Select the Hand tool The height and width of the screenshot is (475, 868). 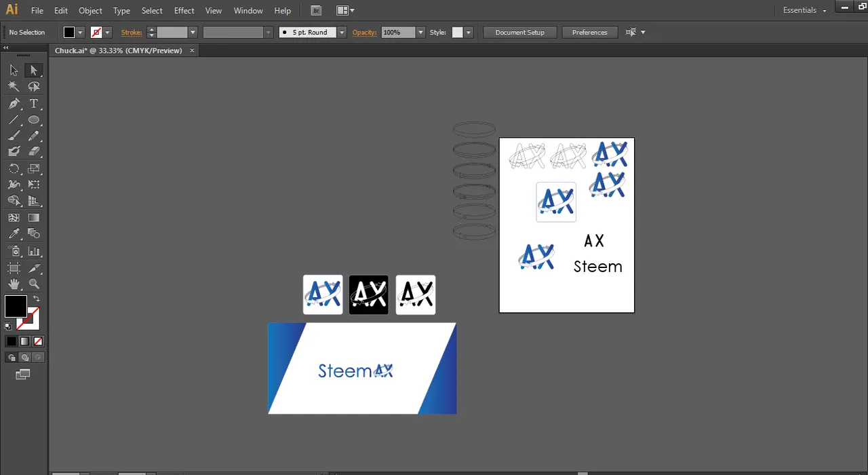click(x=14, y=284)
